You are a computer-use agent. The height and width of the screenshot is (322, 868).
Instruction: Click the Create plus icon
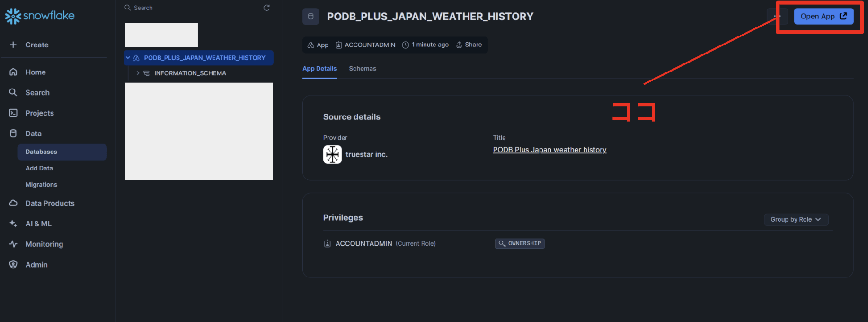tap(13, 45)
